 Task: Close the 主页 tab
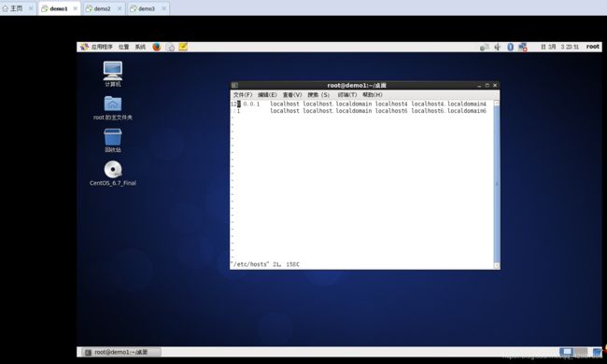pos(31,8)
